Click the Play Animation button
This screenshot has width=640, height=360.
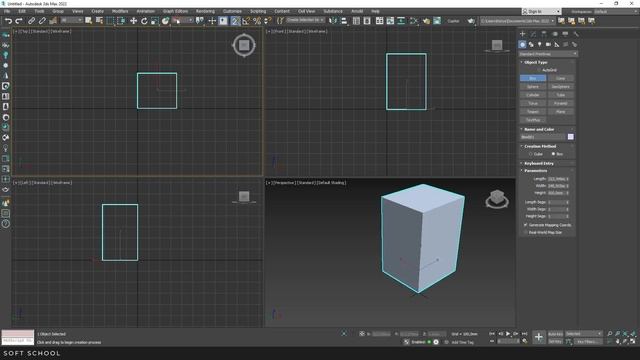tap(508, 334)
